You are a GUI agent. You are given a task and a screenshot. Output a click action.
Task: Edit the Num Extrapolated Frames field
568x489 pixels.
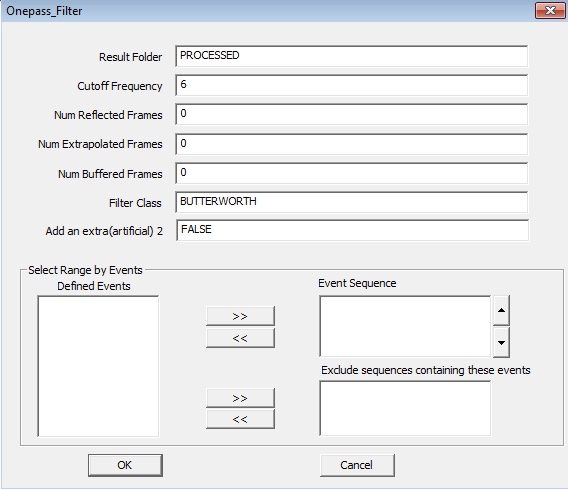(351, 144)
